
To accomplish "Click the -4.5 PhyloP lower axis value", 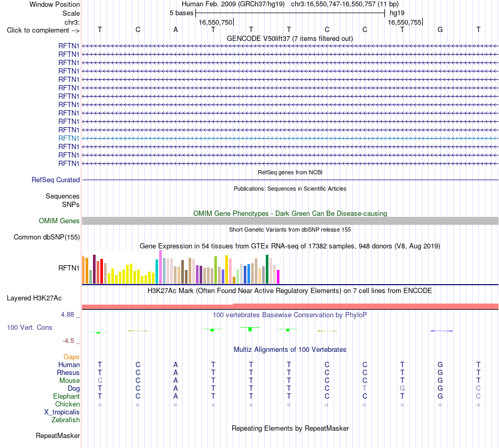I will point(68,341).
